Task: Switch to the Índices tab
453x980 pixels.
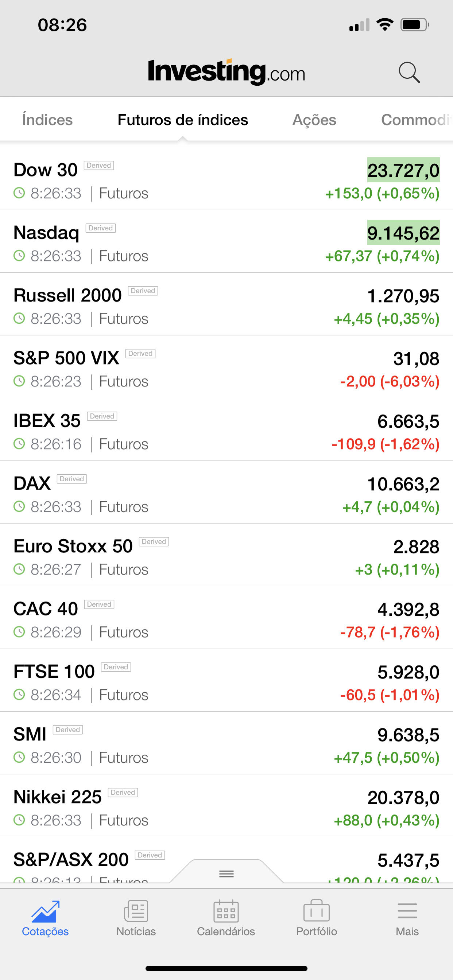Action: (x=47, y=120)
